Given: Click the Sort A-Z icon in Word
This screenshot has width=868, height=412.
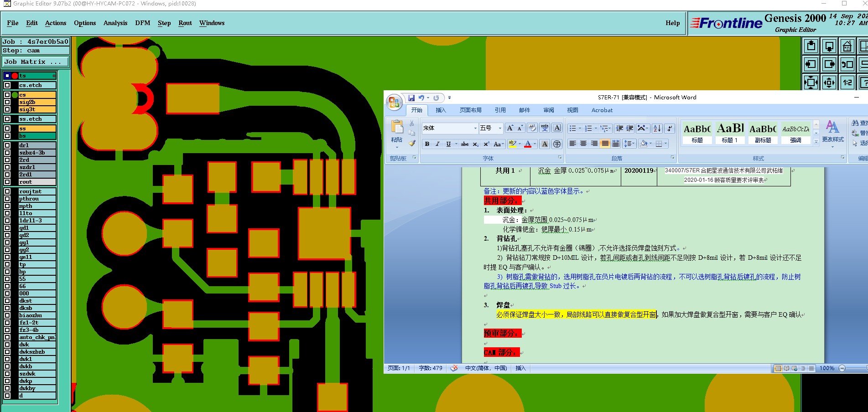Looking at the screenshot, I should coord(657,128).
